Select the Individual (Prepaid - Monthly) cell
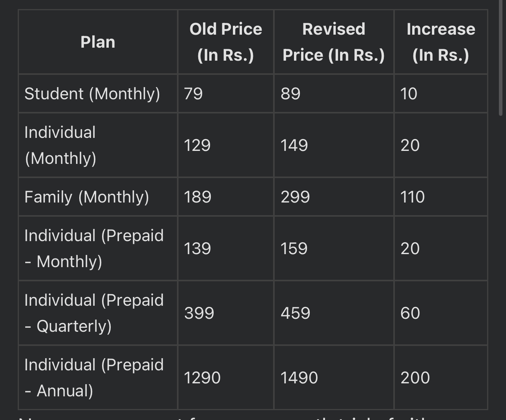The width and height of the screenshot is (506, 420). click(x=98, y=248)
